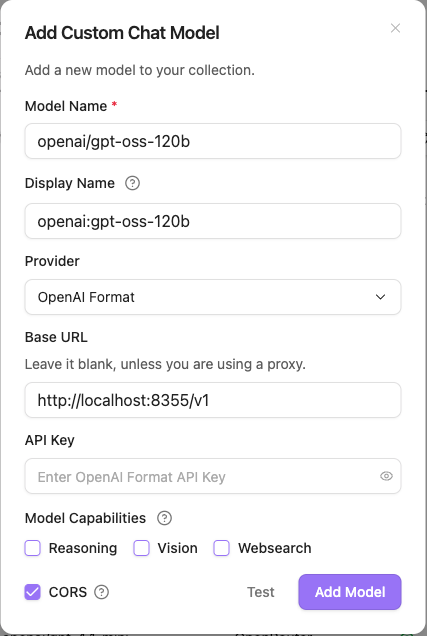427x636 pixels.
Task: Close the Add Custom Chat Model dialog
Action: click(395, 28)
